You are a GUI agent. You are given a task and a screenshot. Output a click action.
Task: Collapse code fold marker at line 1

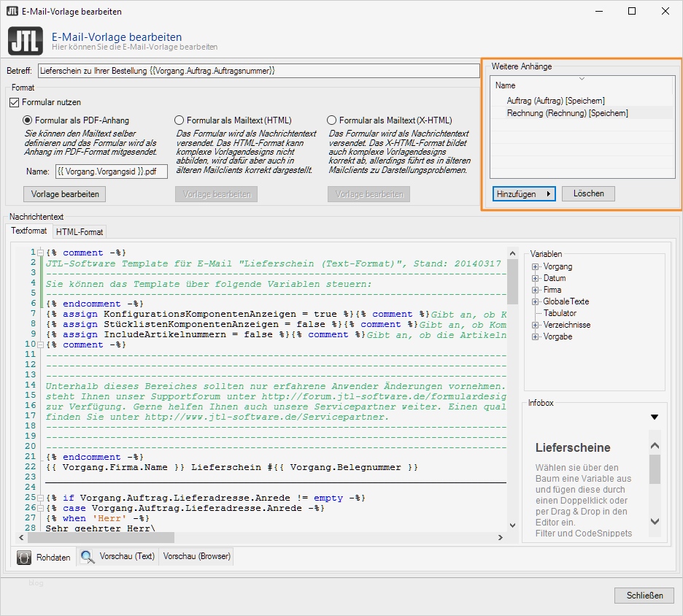tap(40, 253)
